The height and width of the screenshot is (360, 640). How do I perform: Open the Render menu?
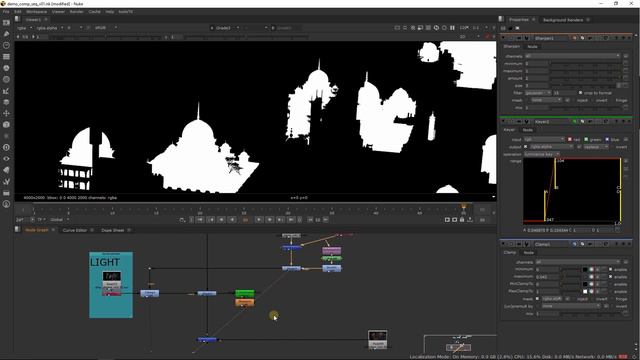coord(76,12)
